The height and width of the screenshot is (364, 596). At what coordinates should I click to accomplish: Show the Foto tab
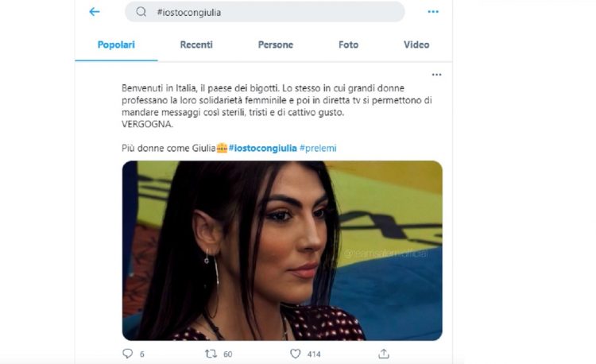348,45
